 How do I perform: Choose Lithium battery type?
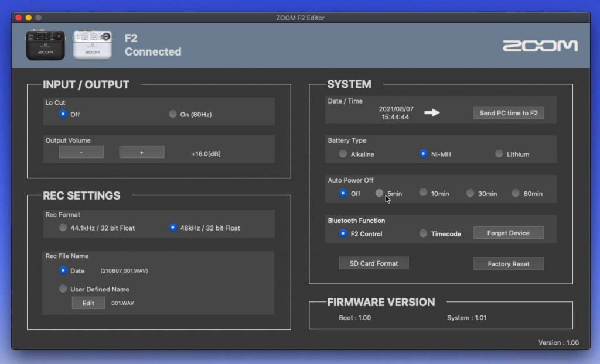tap(499, 154)
